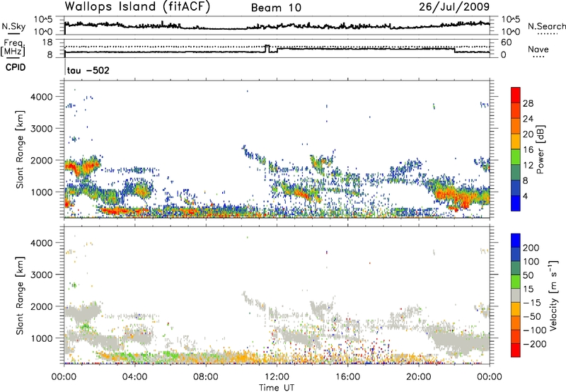The image size is (566, 392).
Task: Select the "-200" velocity colorbar tick
Action: (534, 344)
